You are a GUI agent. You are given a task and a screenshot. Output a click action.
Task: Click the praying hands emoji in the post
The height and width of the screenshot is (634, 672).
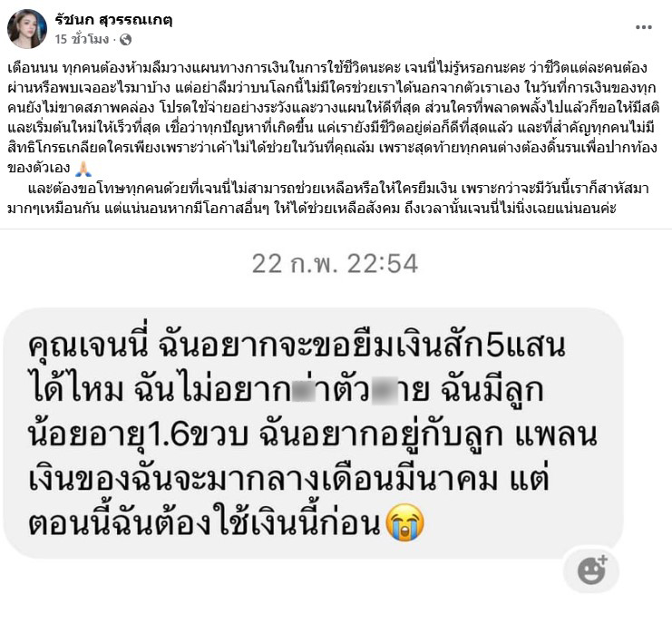[83, 169]
